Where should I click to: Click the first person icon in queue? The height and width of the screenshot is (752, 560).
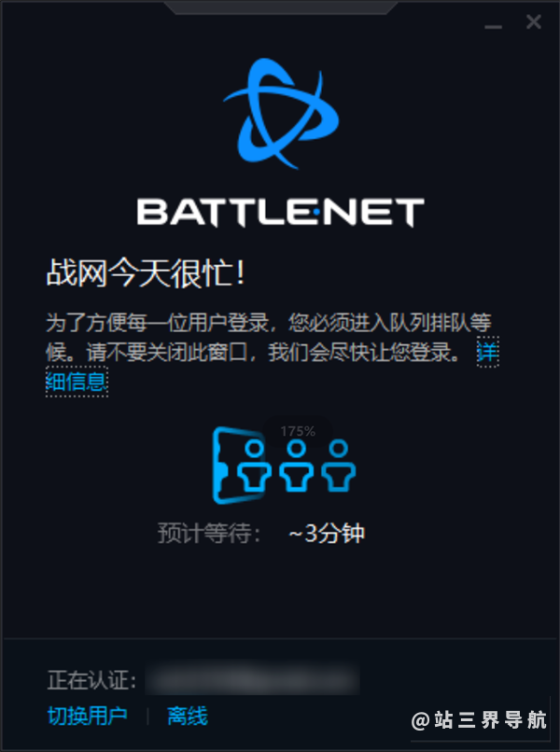point(254,466)
